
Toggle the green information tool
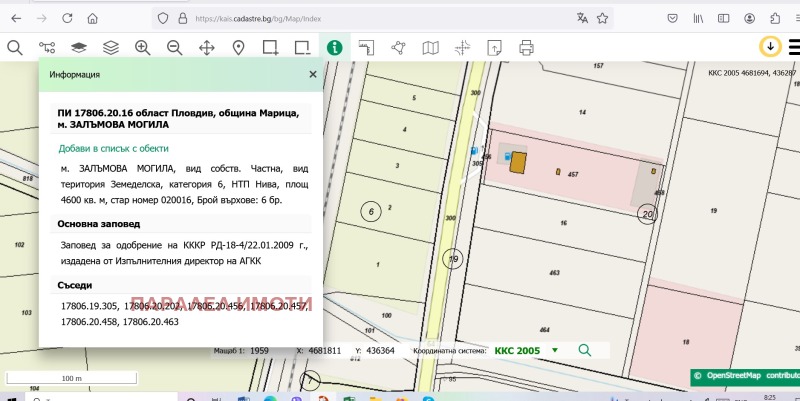pyautogui.click(x=335, y=48)
